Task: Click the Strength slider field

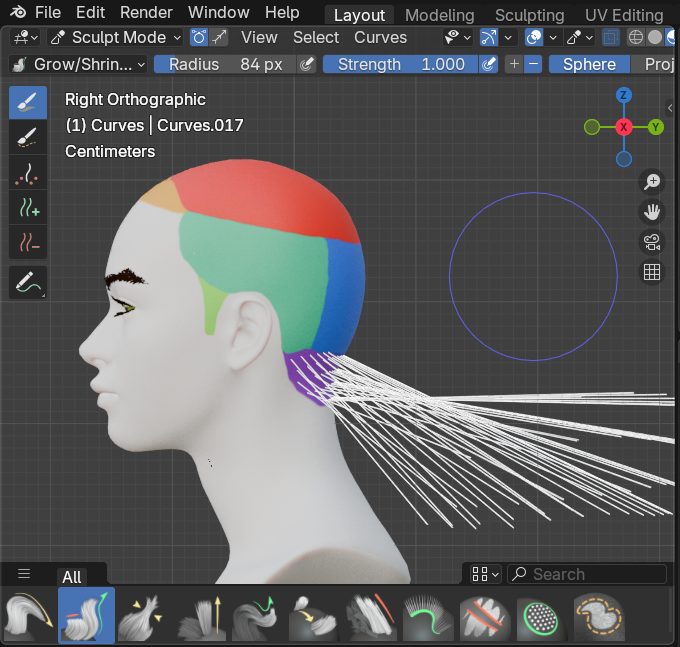Action: (400, 64)
